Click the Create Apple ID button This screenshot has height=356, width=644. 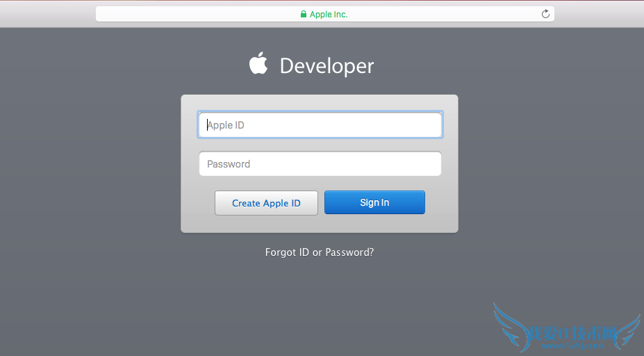[x=266, y=202]
